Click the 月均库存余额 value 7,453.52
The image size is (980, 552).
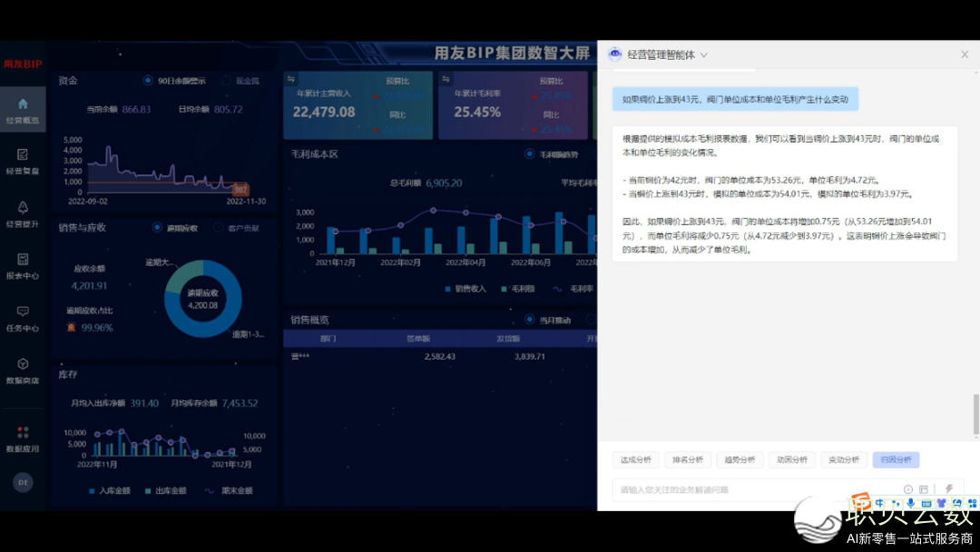tap(240, 403)
